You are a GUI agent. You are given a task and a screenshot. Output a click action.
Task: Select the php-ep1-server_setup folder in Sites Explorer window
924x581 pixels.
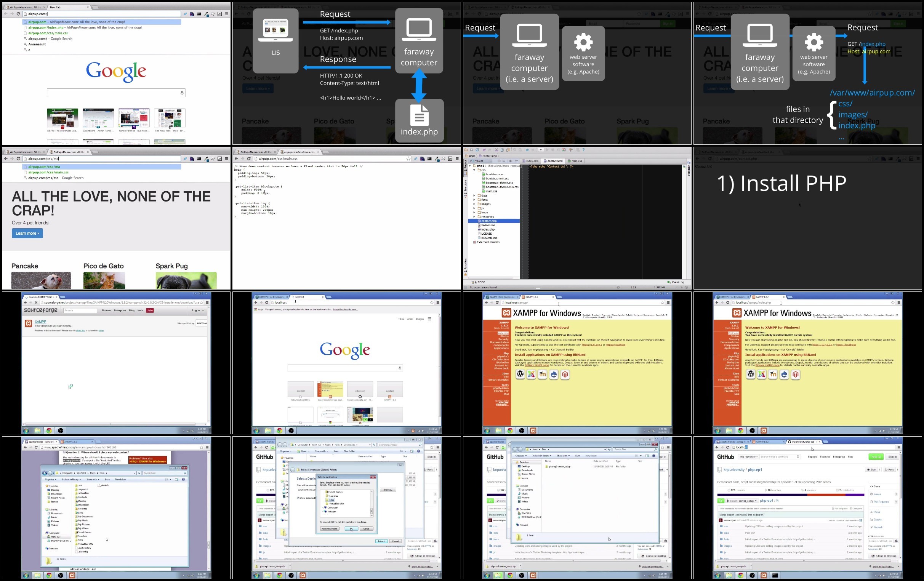[557, 466]
